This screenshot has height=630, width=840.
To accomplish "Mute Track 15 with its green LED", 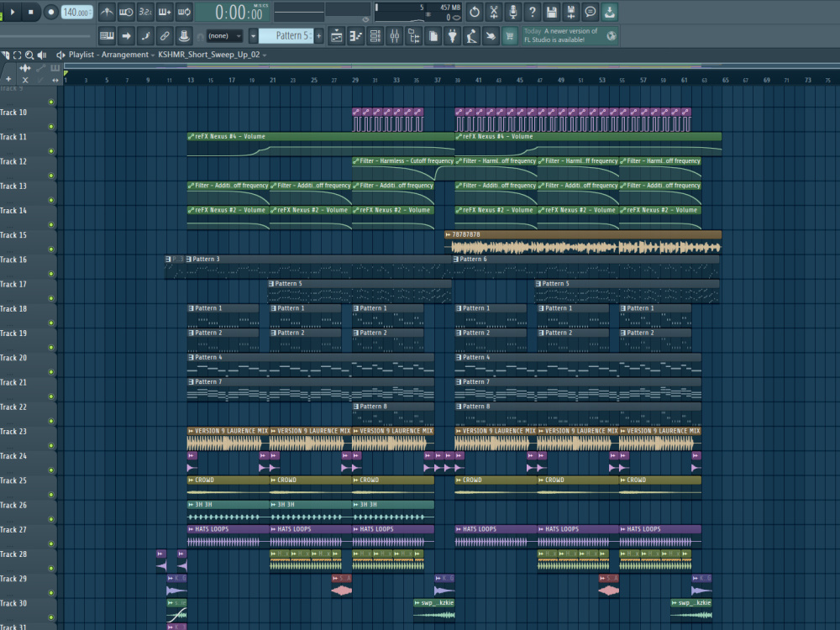I will click(51, 249).
